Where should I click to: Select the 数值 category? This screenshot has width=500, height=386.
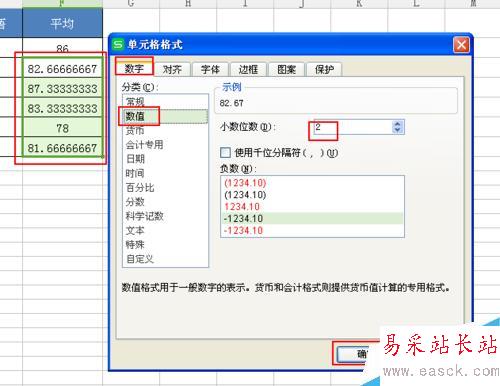(166, 116)
